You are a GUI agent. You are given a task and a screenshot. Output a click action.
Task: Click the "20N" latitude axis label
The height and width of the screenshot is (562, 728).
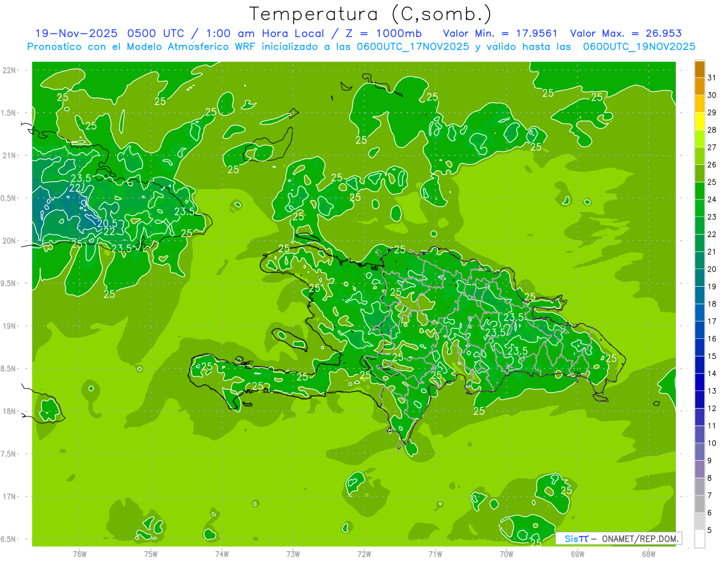(x=9, y=241)
